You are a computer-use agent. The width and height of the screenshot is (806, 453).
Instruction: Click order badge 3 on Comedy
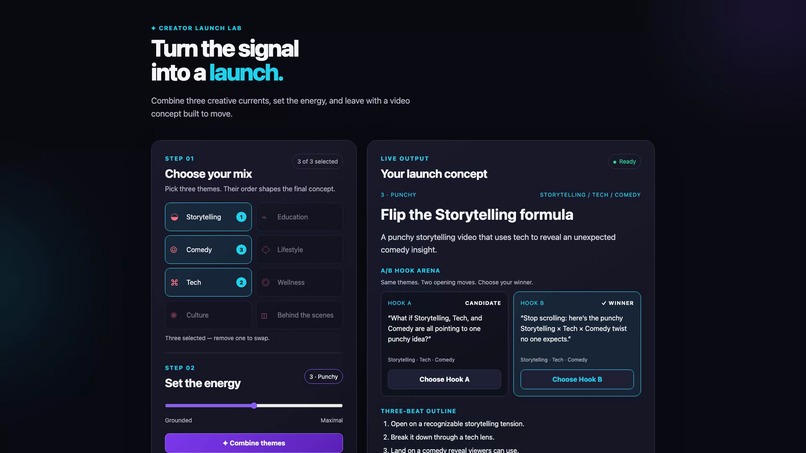pyautogui.click(x=241, y=250)
